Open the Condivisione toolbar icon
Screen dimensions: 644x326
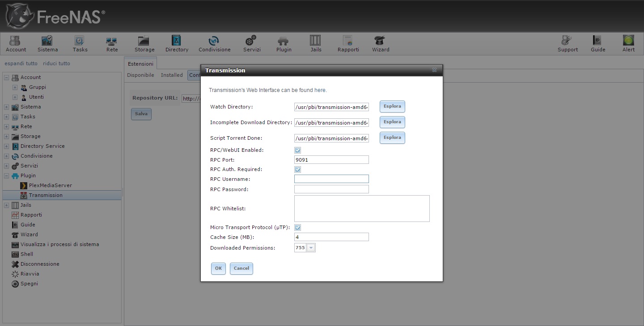pyautogui.click(x=215, y=44)
